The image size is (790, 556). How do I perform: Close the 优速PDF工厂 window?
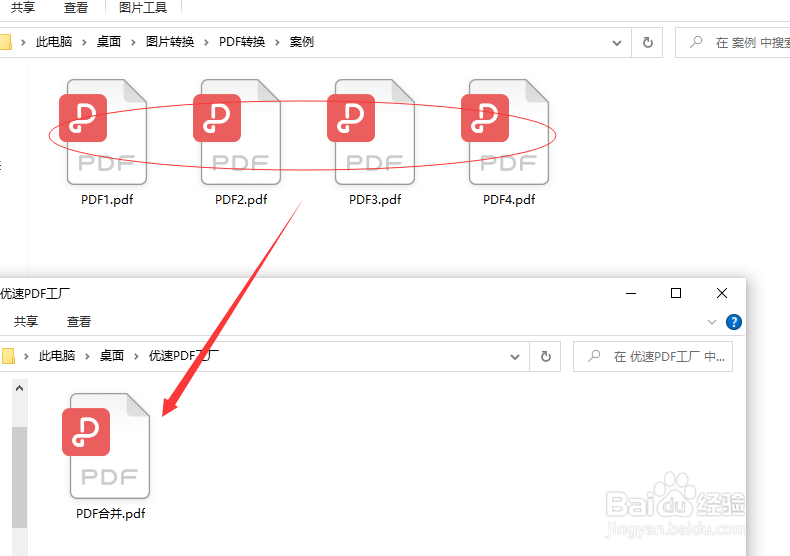click(721, 293)
